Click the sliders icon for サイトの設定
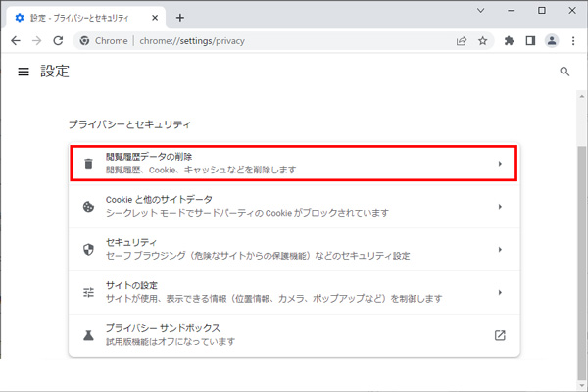 (88, 292)
